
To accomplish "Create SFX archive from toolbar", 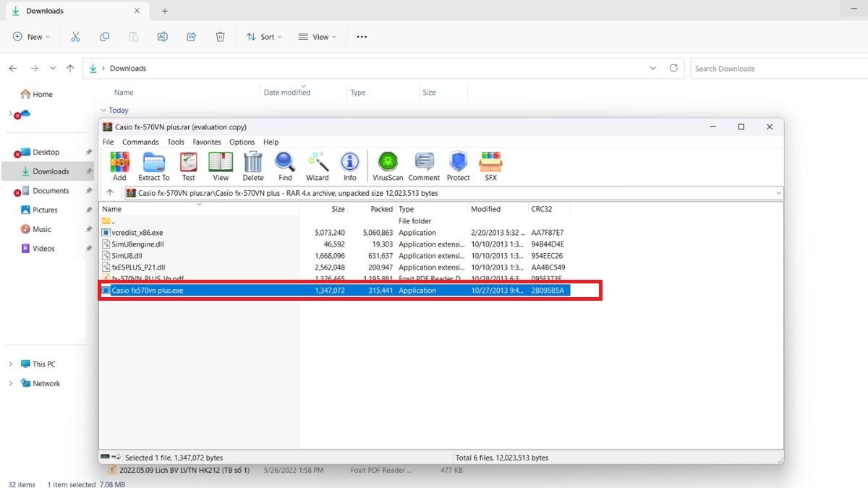I will 490,166.
